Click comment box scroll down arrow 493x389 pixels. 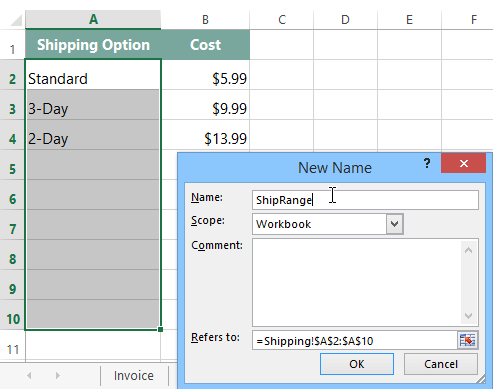click(x=468, y=316)
